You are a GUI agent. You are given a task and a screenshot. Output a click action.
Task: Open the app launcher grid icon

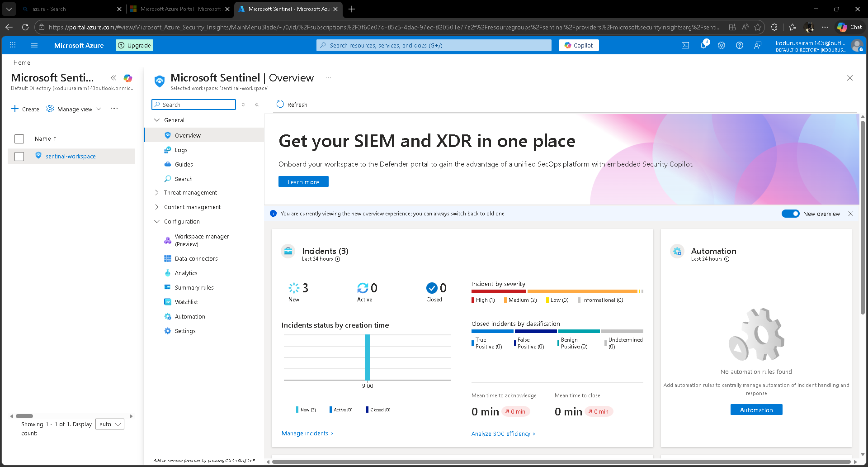click(13, 45)
